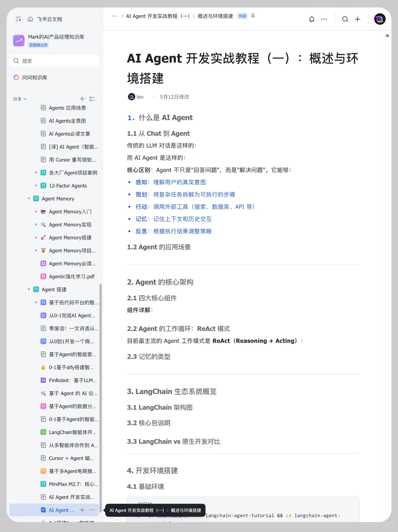Open 零废话！一文讲透从 page

[x=74, y=328]
